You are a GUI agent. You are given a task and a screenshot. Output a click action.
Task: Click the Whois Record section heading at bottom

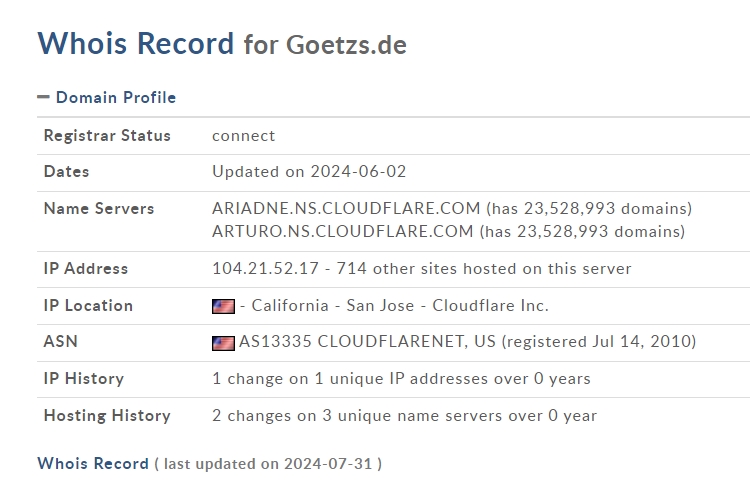(x=93, y=464)
